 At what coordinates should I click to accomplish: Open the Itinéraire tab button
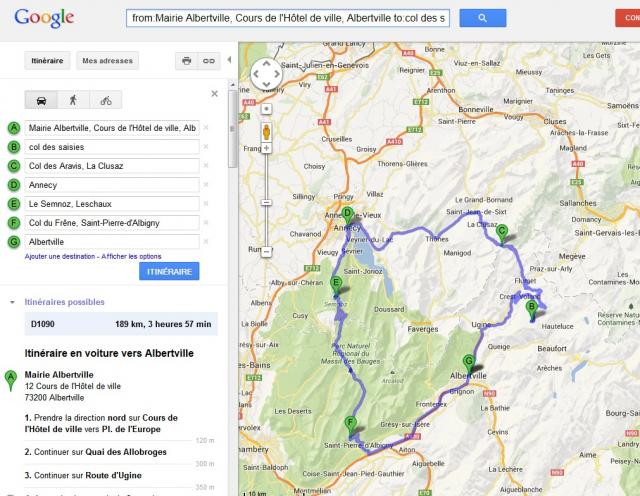point(47,61)
